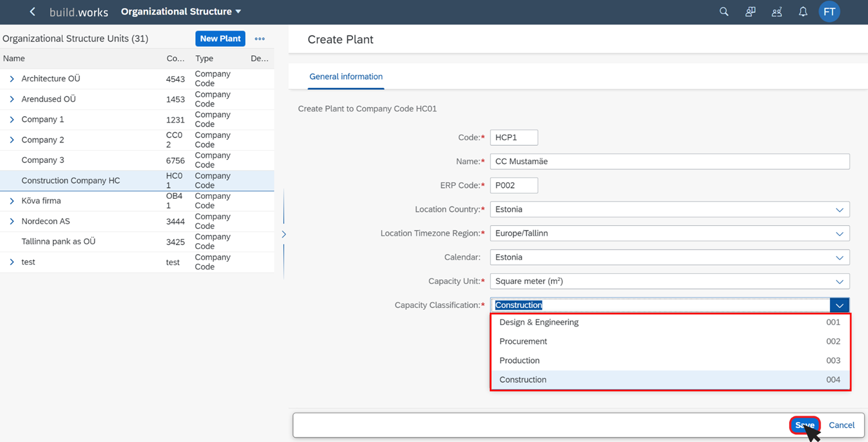Viewport: 868px width, 442px height.
Task: Open the Location Timezone Region dropdown
Action: [839, 234]
